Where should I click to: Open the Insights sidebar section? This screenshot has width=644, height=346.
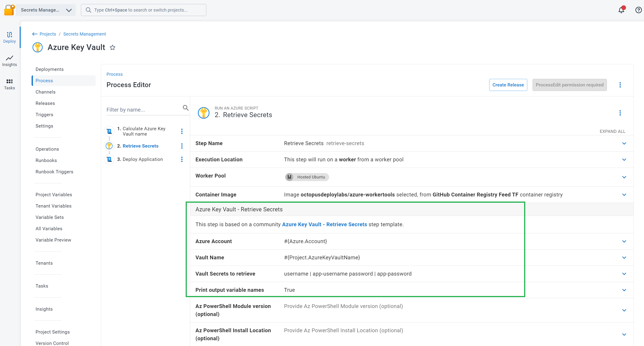click(x=10, y=61)
